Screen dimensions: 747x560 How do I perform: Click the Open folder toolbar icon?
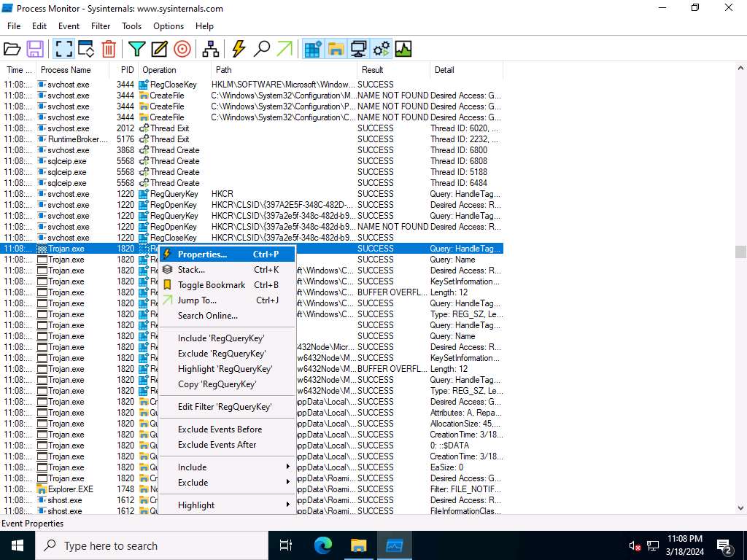[12, 49]
